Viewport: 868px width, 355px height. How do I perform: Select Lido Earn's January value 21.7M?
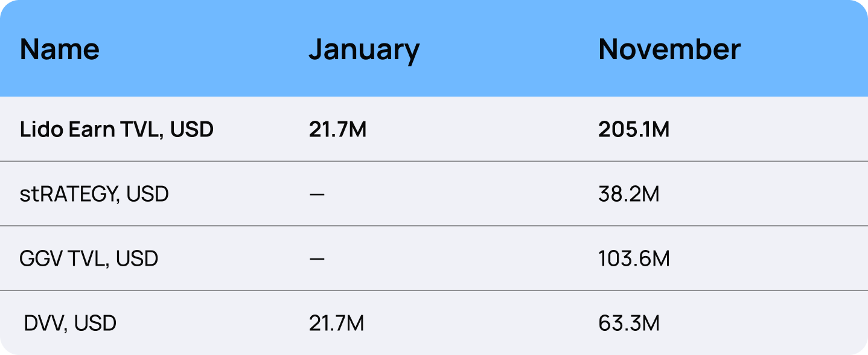(337, 130)
